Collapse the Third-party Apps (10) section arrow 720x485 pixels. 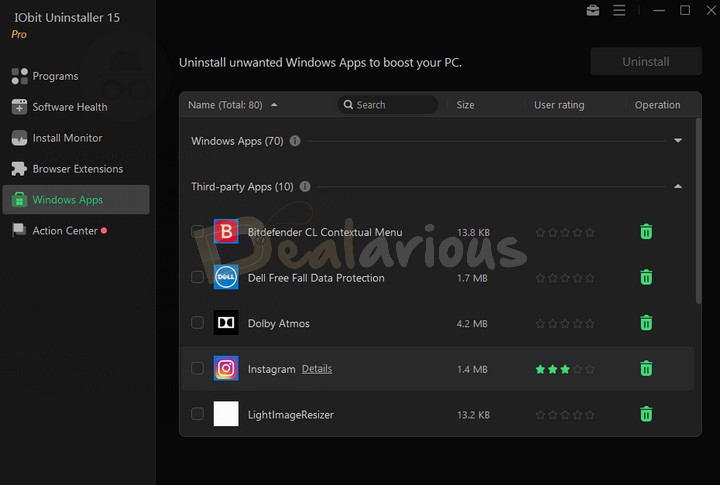678,186
